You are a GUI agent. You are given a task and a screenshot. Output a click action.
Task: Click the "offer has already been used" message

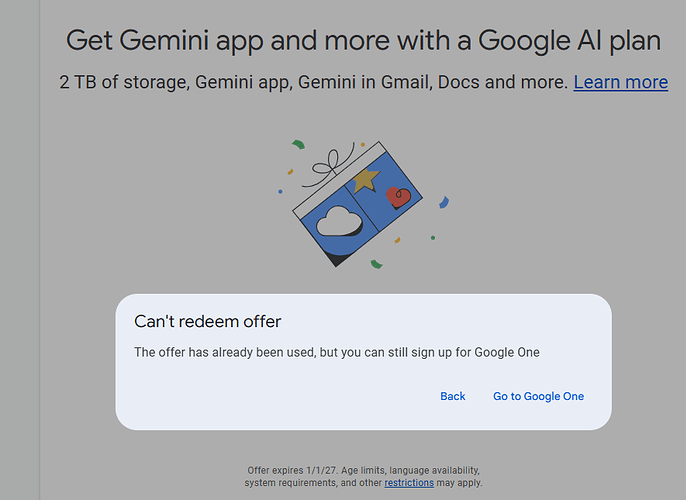(336, 352)
